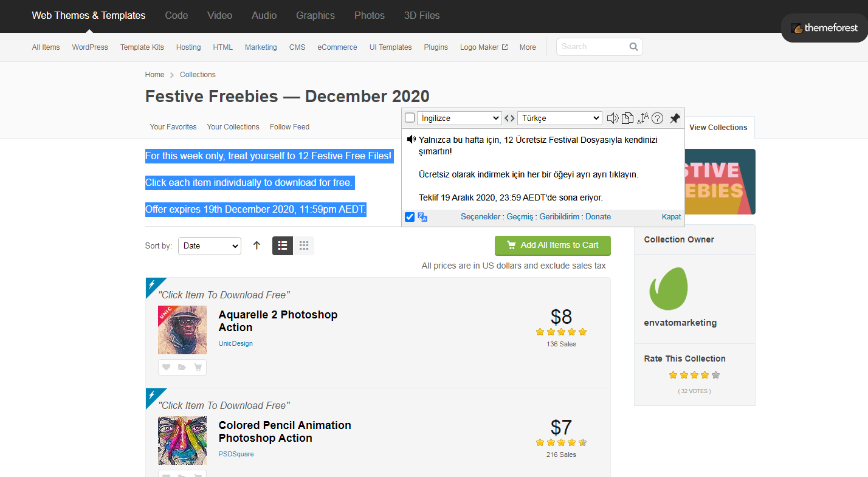Click the envatomarketing leaf avatar
The width and height of the screenshot is (868, 477).
(669, 288)
